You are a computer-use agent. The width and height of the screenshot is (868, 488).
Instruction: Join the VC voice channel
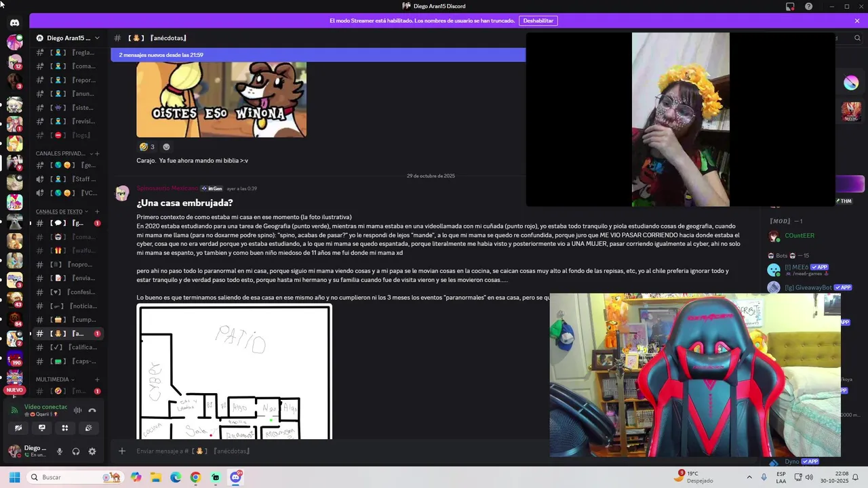(68, 193)
